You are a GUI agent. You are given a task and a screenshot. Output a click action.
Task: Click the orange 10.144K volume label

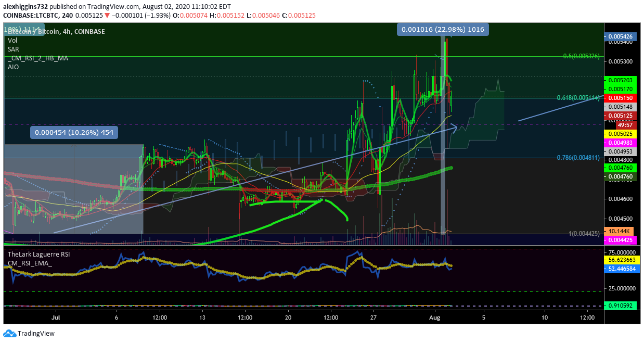point(619,231)
